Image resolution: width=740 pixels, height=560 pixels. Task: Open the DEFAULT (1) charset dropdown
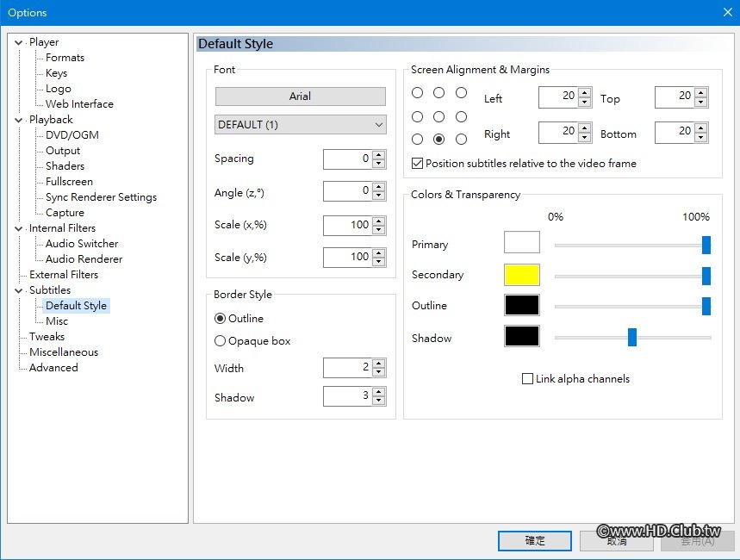(300, 125)
